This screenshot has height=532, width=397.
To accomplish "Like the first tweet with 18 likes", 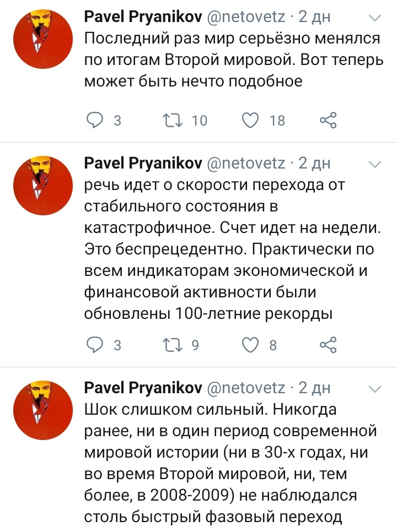I will pos(250,120).
